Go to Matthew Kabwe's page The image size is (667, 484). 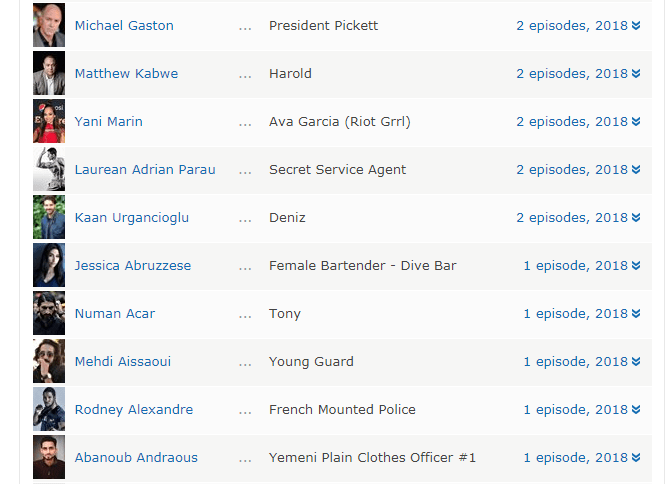coord(127,74)
